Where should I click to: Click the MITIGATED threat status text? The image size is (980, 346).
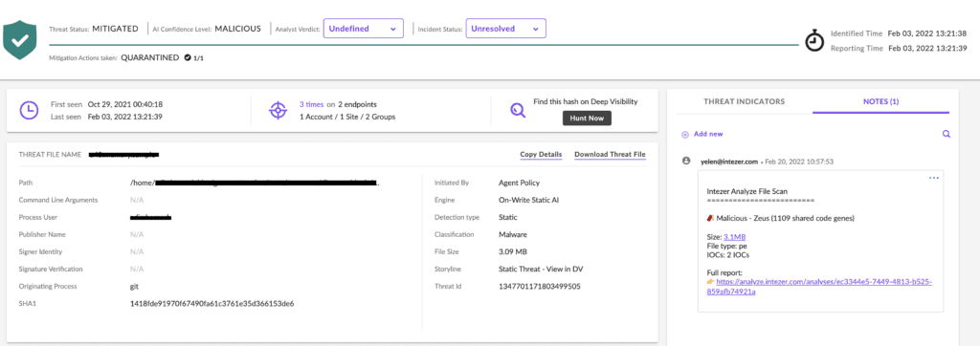[x=116, y=29]
